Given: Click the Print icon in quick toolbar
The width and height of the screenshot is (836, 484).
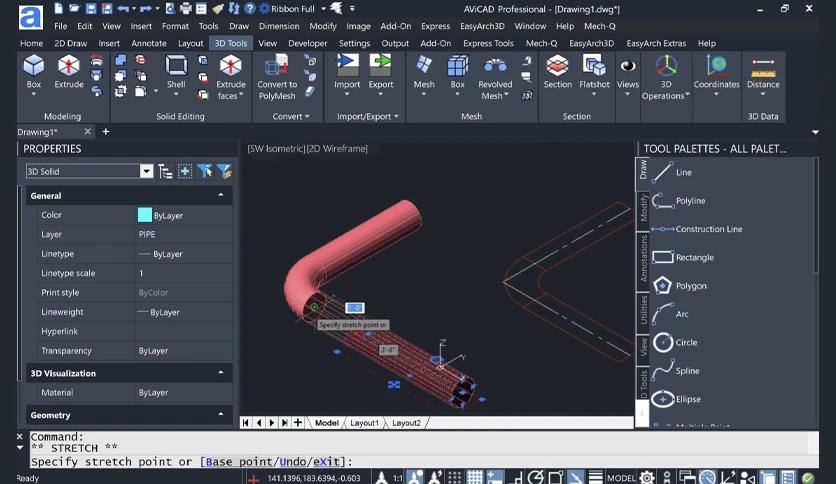Looking at the screenshot, I should click(186, 9).
